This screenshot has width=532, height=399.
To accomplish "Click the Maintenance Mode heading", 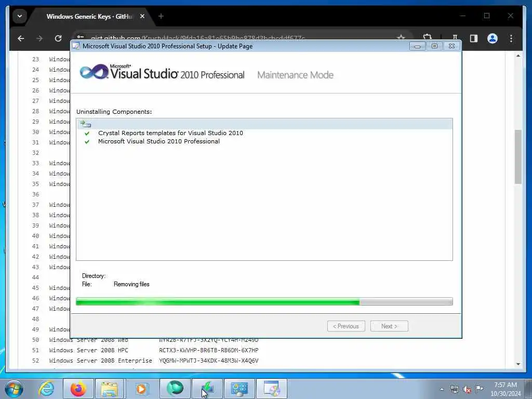I will click(295, 75).
